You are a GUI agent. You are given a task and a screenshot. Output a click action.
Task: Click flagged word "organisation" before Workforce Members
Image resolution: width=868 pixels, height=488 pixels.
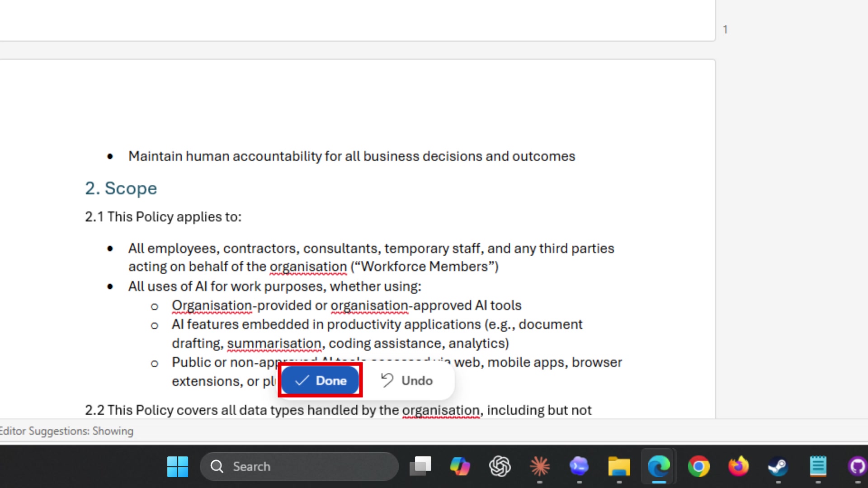[308, 267]
